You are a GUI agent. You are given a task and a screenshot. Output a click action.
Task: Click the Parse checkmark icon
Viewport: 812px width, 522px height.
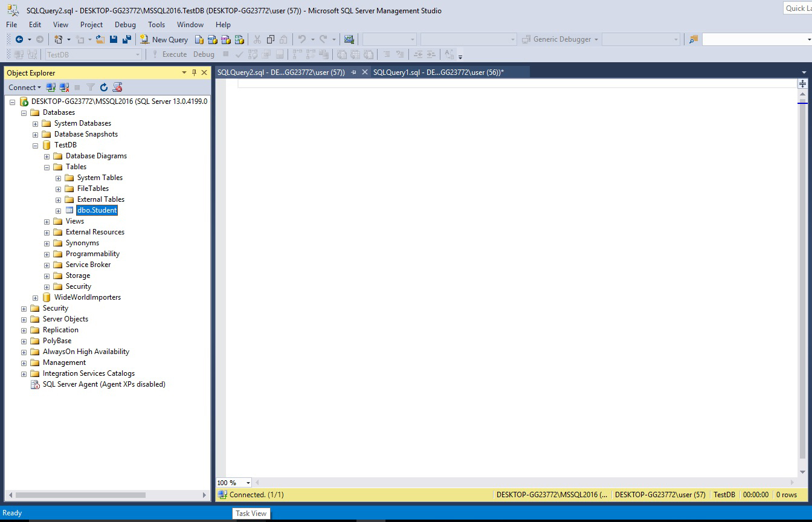(239, 54)
